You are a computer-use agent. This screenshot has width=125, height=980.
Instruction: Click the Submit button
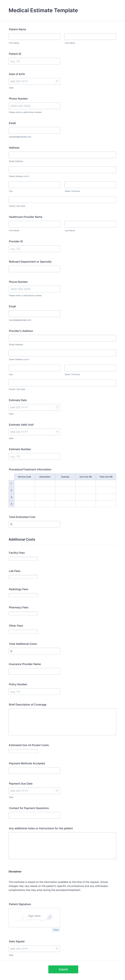coord(63,969)
